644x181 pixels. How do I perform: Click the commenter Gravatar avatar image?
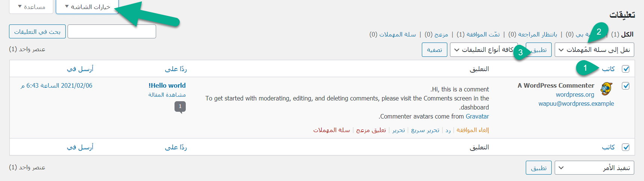point(606,89)
